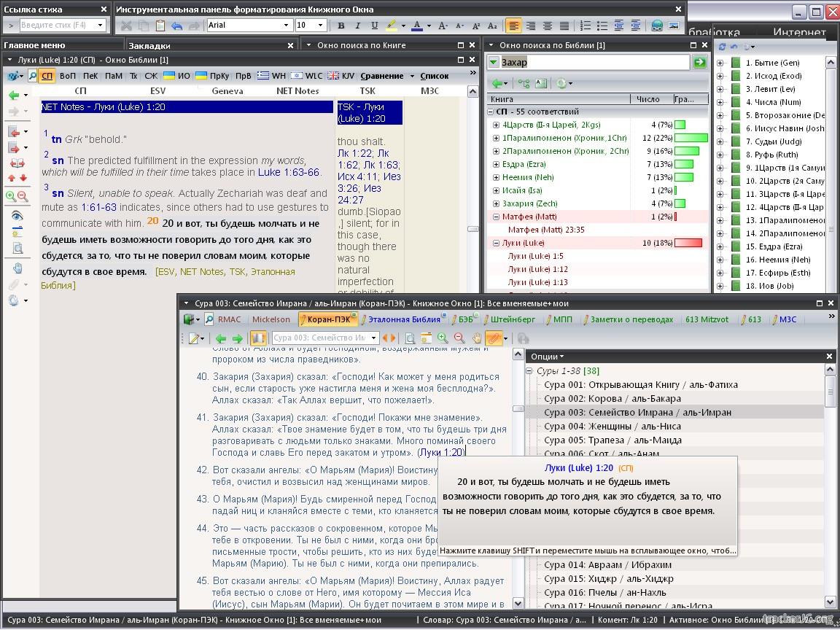Collapse the Луки (Luke) results node
Viewport: 840px width, 630px height.
497,243
